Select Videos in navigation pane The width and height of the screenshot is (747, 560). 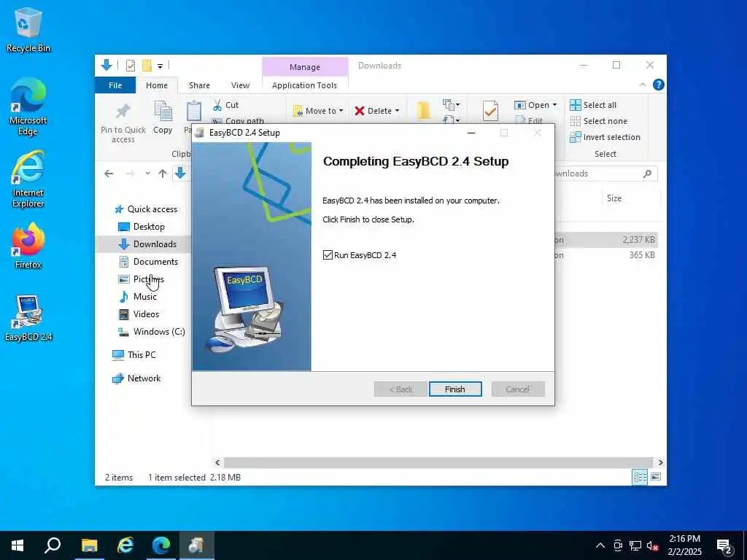click(x=139, y=314)
